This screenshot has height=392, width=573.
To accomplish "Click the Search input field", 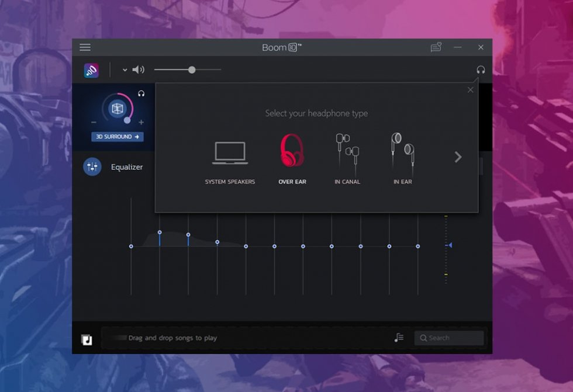I will (449, 338).
